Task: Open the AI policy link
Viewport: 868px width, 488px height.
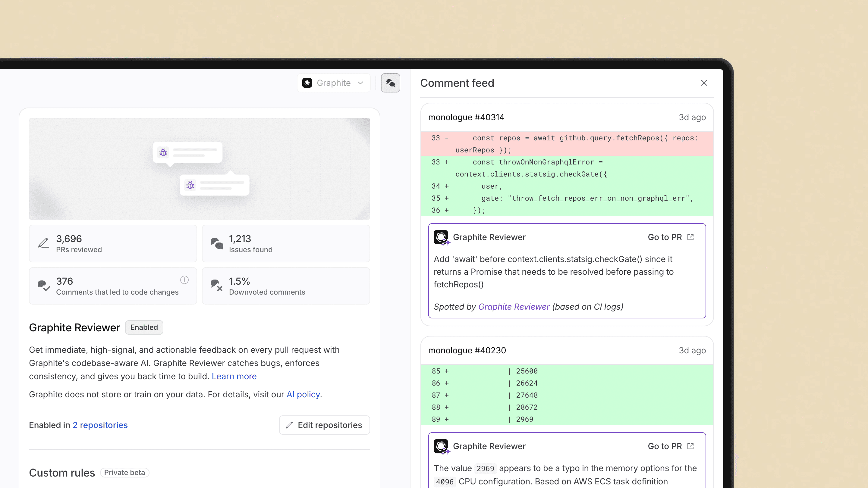Action: point(303,394)
